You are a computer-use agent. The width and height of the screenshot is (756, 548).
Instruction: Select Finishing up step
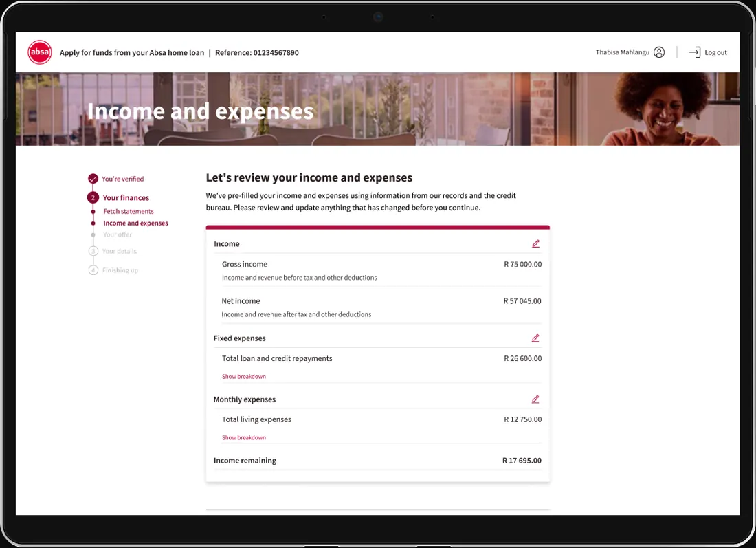[x=120, y=270]
